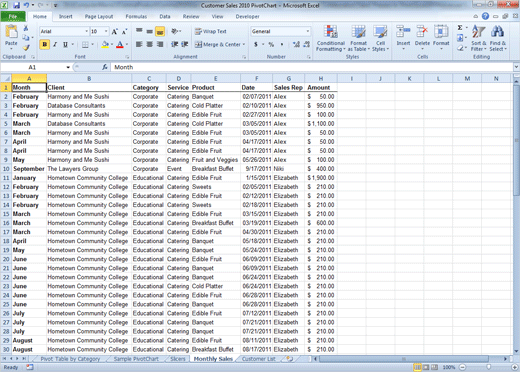Apply Accounting dollar format
The image size is (520, 372).
pyautogui.click(x=256, y=44)
